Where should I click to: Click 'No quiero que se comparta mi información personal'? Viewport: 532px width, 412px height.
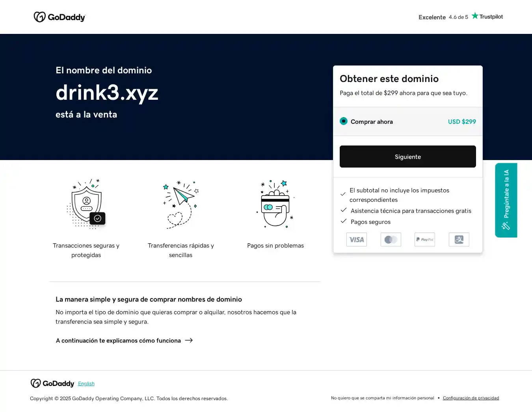(x=382, y=398)
